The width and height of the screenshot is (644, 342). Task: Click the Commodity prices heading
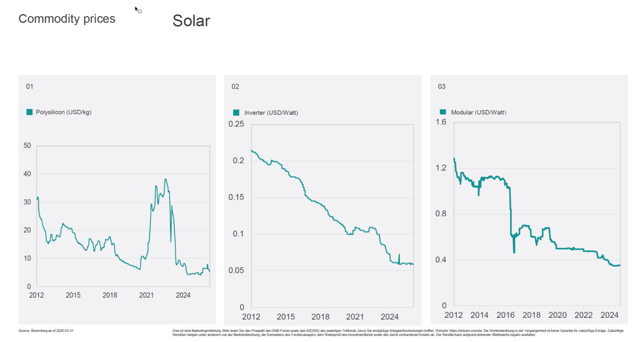pos(67,19)
